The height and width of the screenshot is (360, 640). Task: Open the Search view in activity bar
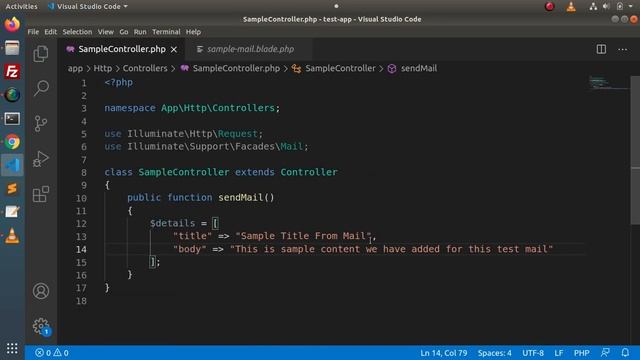point(41,88)
